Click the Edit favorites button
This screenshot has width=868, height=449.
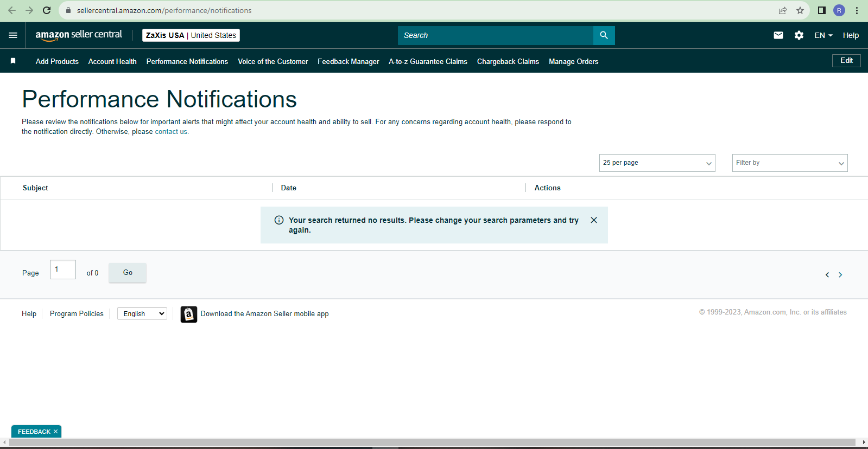tap(846, 61)
